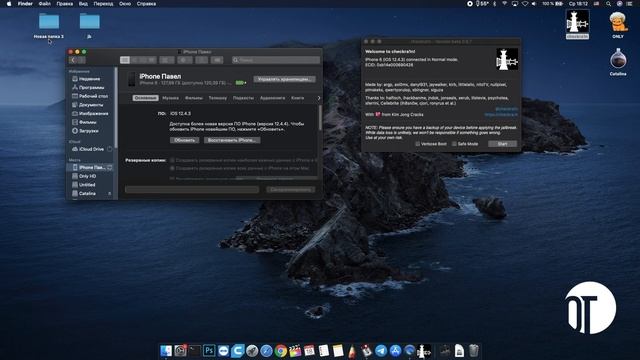Eject the Catalina volume in sidebar
This screenshot has width=640, height=360.
pos(109,193)
